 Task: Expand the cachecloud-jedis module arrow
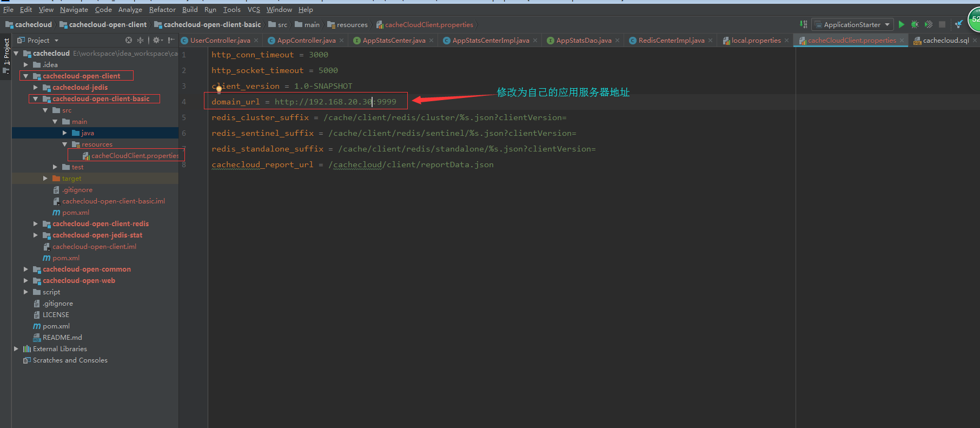click(36, 87)
